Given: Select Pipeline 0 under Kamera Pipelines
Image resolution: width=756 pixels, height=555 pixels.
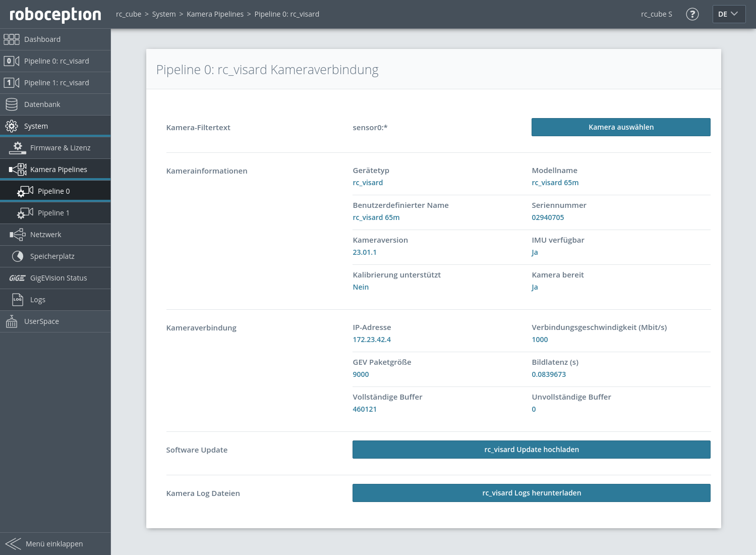Looking at the screenshot, I should point(54,191).
